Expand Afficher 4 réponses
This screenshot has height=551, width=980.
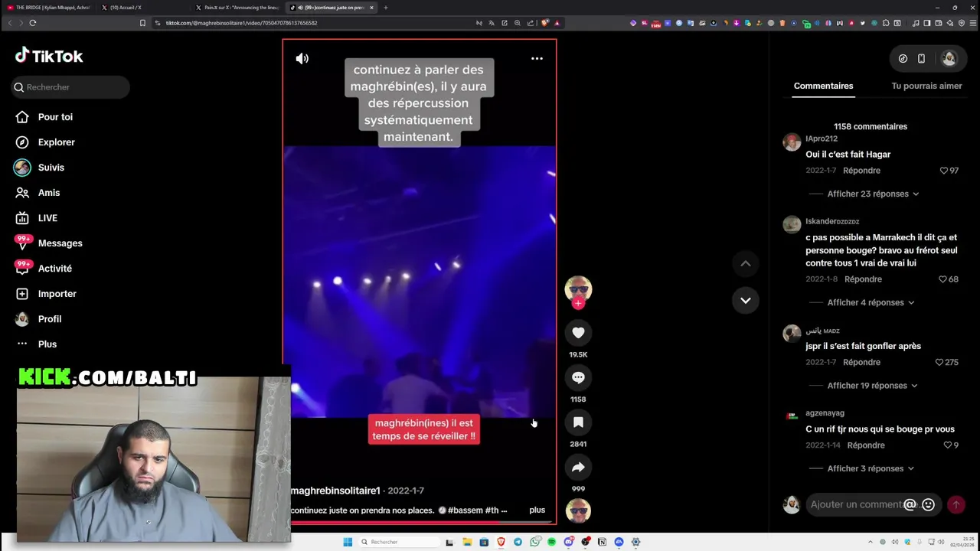point(871,302)
